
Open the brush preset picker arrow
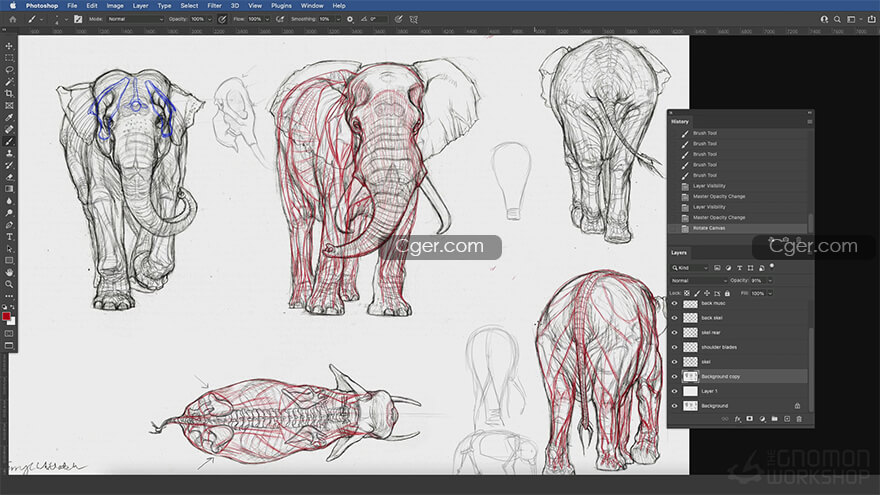point(66,19)
